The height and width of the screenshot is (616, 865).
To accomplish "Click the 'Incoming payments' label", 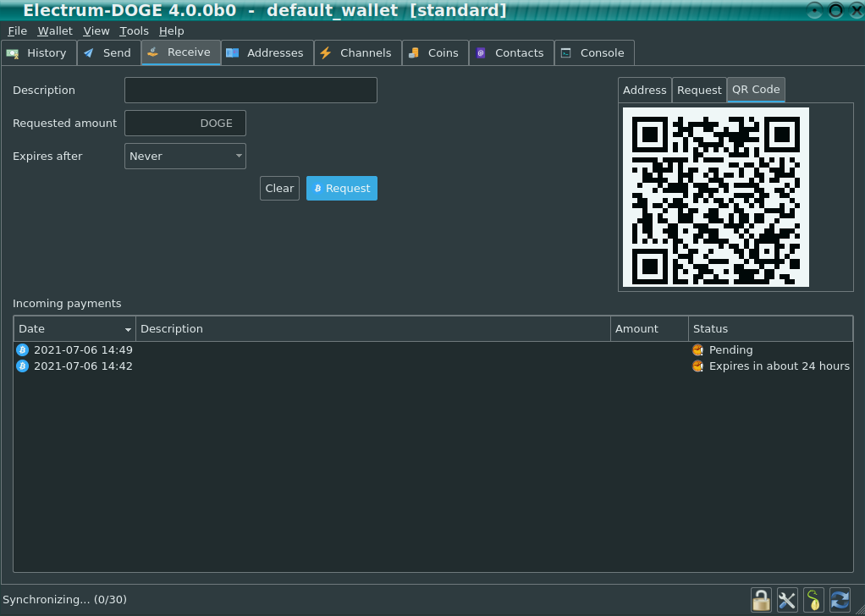I will point(67,303).
